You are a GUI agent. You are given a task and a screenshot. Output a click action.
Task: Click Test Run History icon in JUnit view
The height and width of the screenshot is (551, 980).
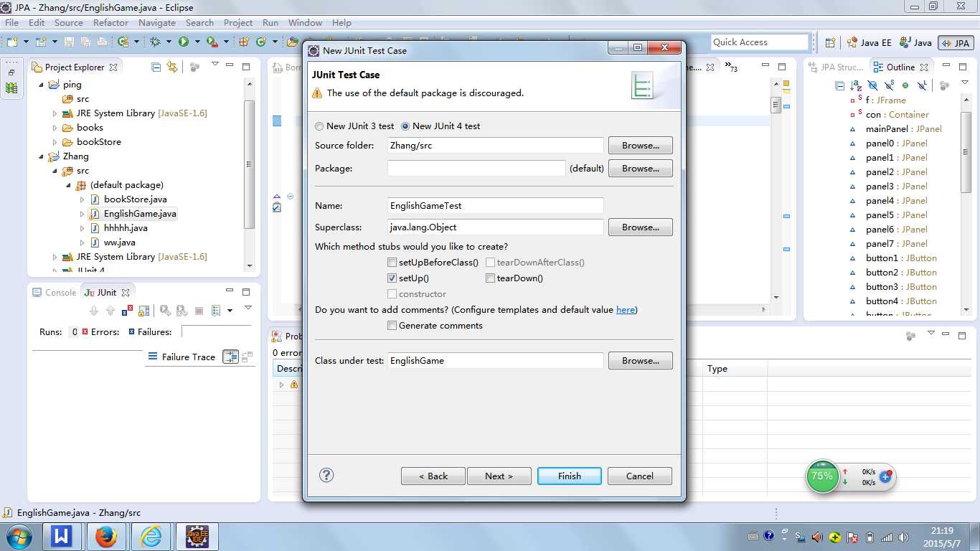(216, 311)
